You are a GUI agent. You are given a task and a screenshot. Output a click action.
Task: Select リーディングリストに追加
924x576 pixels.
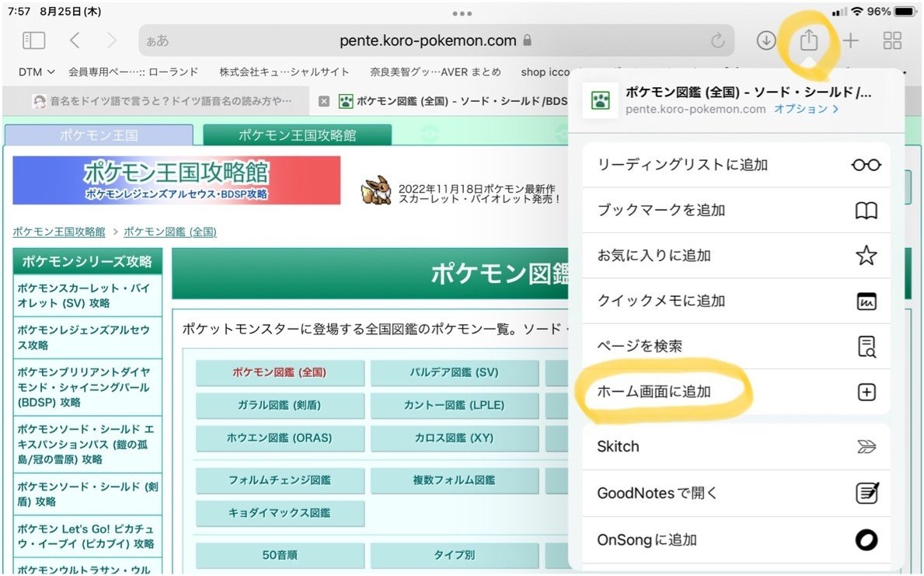click(x=736, y=165)
